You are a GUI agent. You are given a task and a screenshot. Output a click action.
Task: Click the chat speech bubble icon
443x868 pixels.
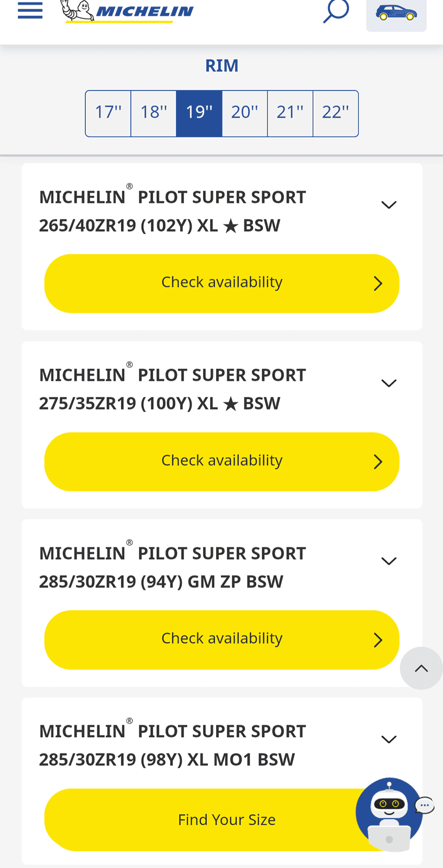click(425, 806)
